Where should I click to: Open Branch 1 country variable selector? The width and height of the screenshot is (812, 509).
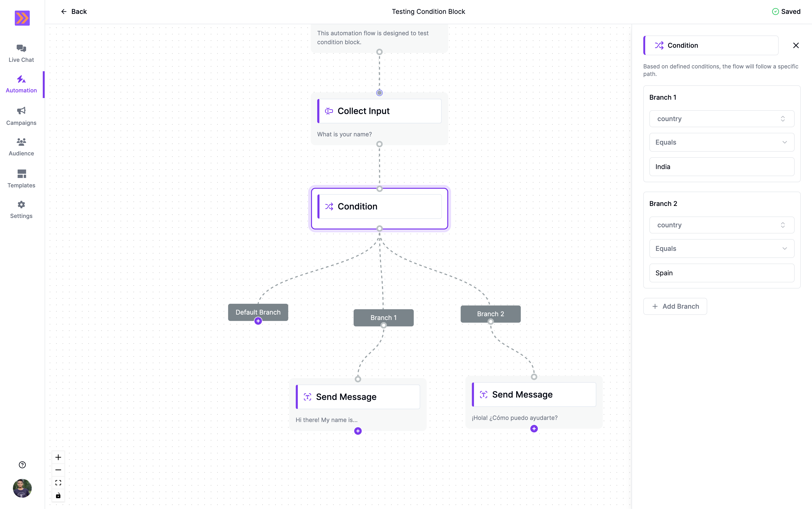tap(722, 119)
